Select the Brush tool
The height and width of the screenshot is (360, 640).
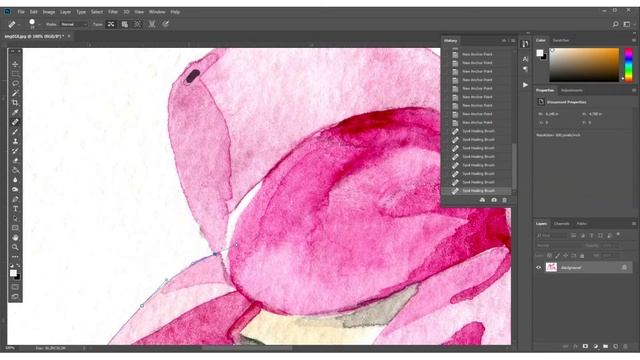point(15,131)
